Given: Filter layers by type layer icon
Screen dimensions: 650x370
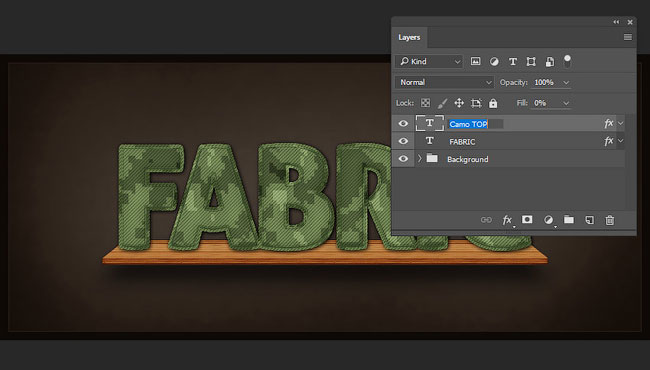Looking at the screenshot, I should point(513,62).
